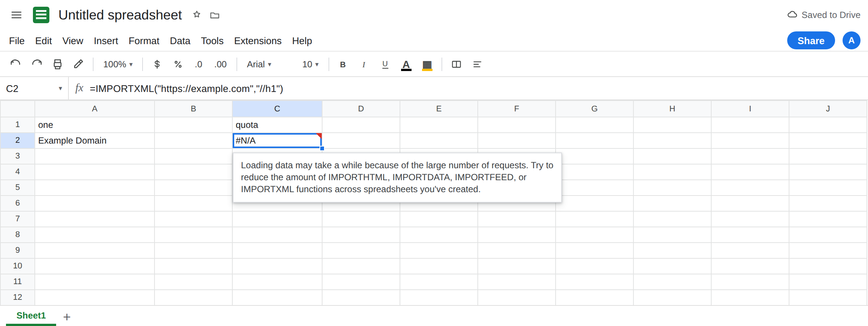Click the fx function icon
868x326 pixels.
pyautogui.click(x=79, y=88)
